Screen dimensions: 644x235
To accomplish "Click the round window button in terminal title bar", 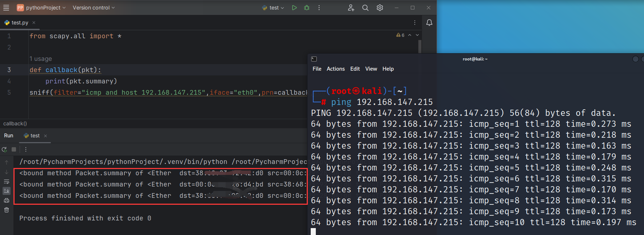I will click(636, 59).
